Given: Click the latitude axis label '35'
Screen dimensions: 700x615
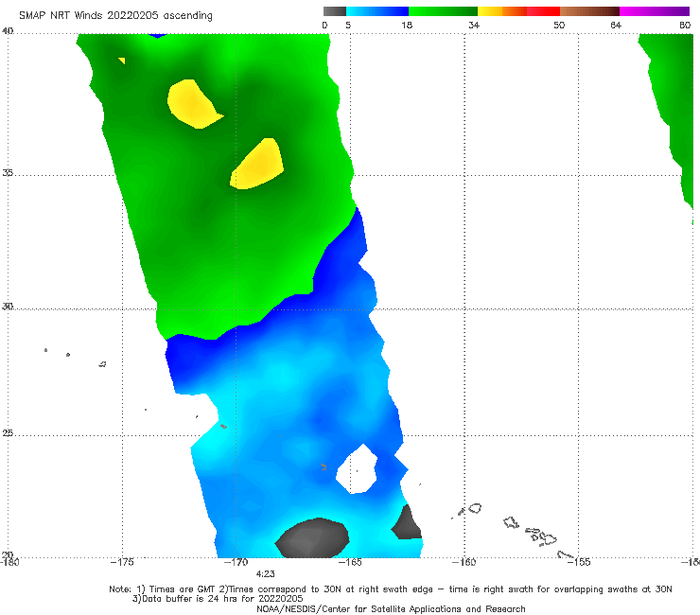Looking at the screenshot, I should click(8, 172).
